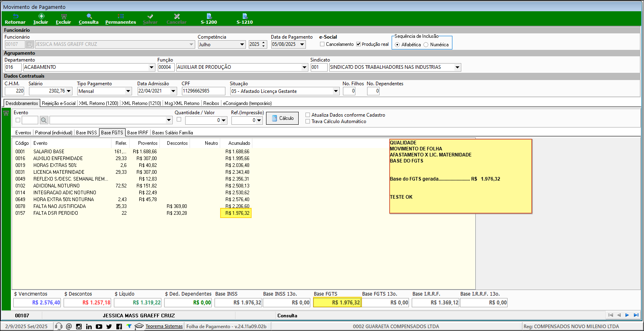Click the green sidebar icon beside Evento
Screen dimensions: 644x331
point(6,113)
